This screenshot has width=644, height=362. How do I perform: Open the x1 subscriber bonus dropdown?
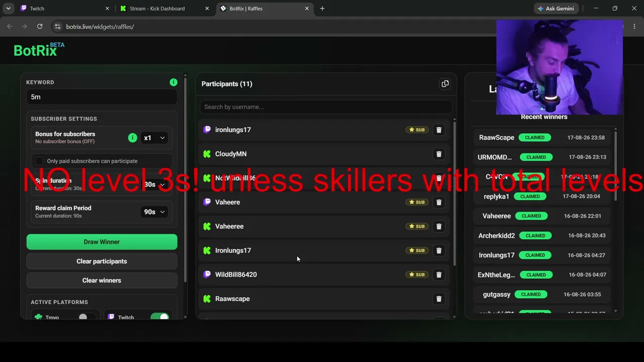click(154, 138)
